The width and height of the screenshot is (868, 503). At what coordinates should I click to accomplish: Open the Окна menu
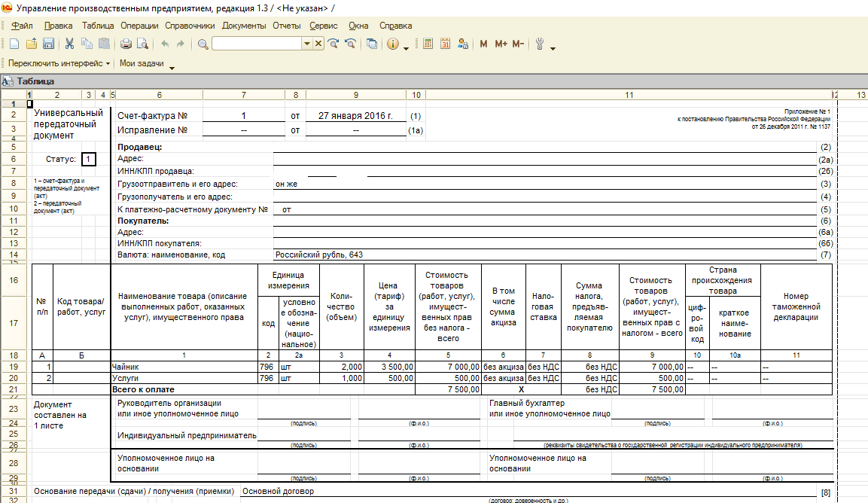click(x=358, y=26)
